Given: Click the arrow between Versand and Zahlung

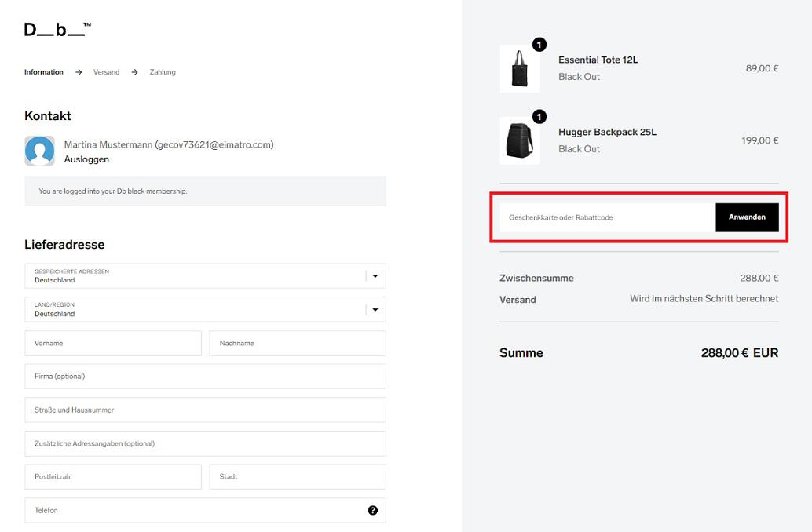Looking at the screenshot, I should click(x=134, y=72).
